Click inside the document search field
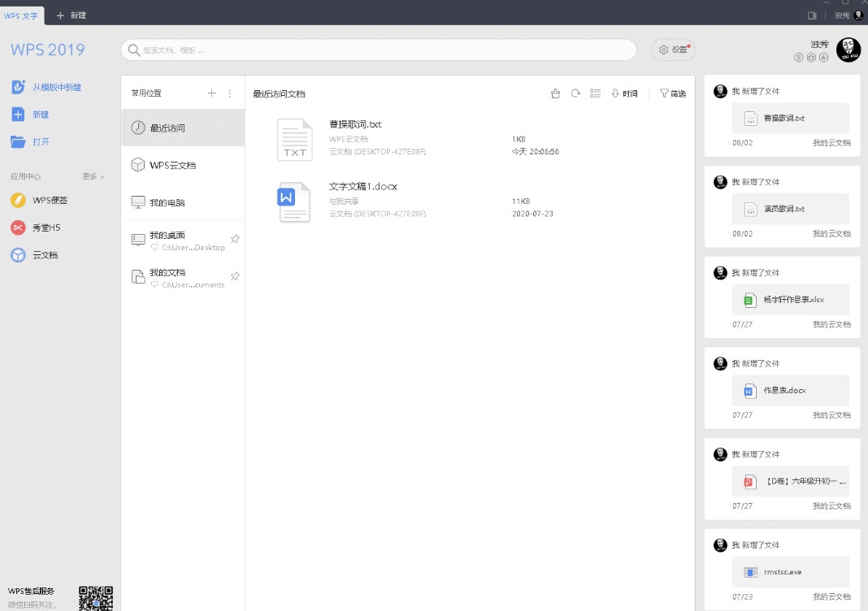The height and width of the screenshot is (611, 868). point(379,50)
